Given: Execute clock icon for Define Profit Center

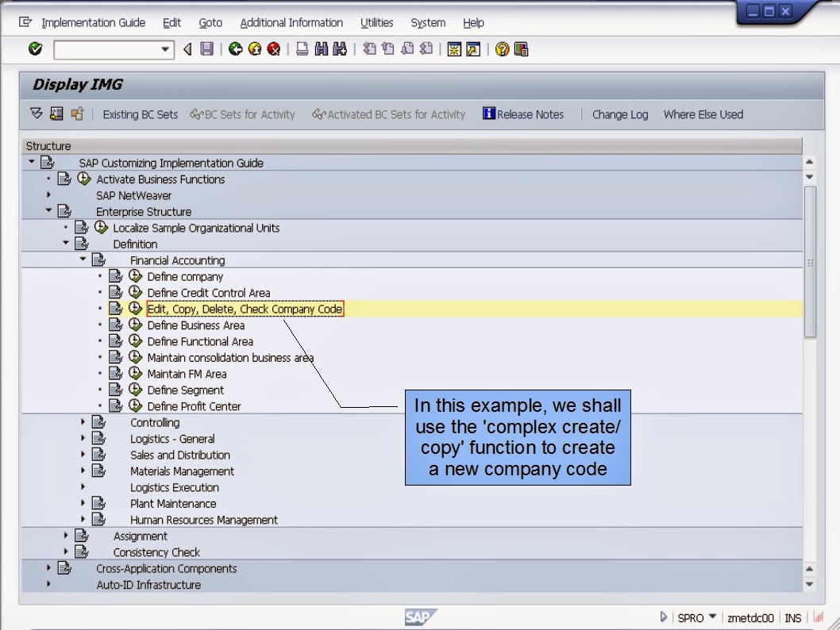Looking at the screenshot, I should (136, 405).
